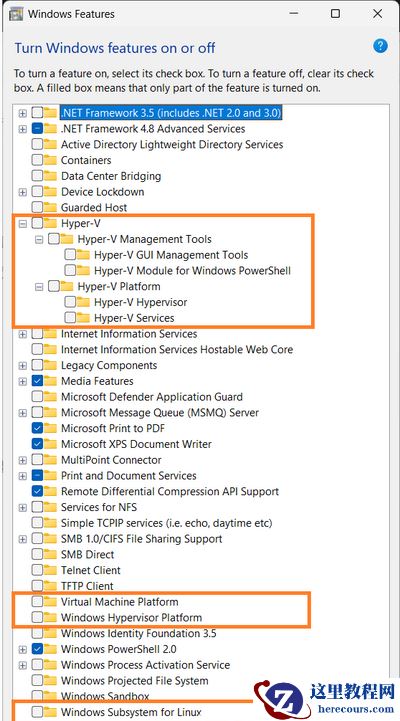Expand .NET Framework 4.8 Advanced Services
The image size is (400, 721).
pyautogui.click(x=23, y=129)
